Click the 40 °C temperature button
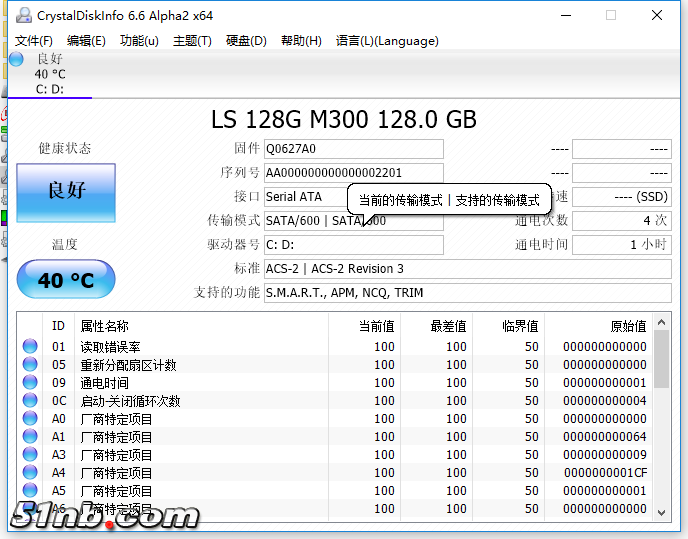This screenshot has width=688, height=539. (x=66, y=280)
